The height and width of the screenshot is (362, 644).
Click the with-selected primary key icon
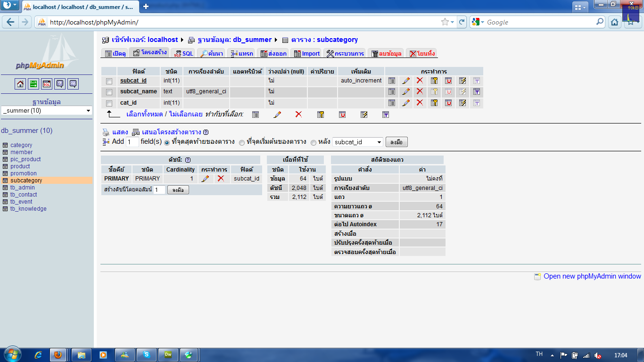pos(321,114)
